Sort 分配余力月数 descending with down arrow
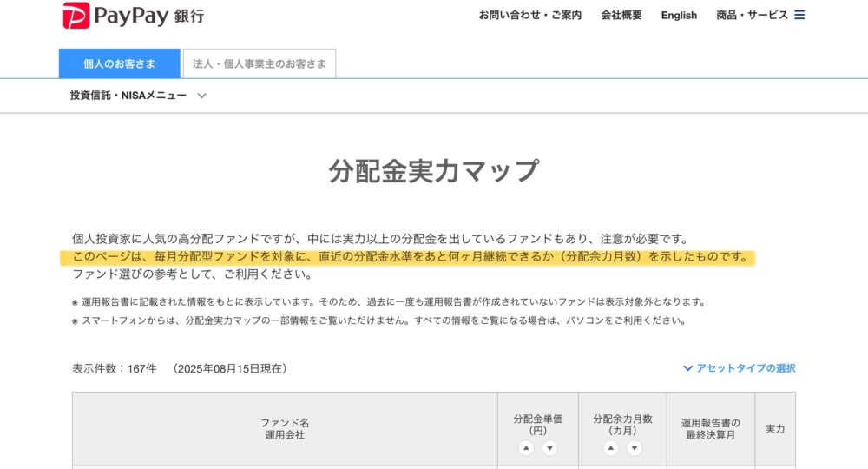 click(635, 448)
